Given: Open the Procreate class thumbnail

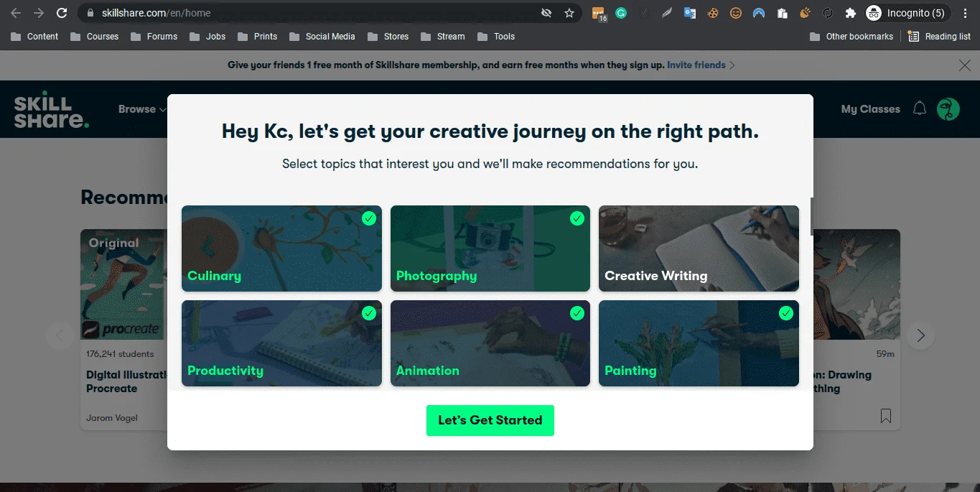Looking at the screenshot, I should tap(123, 285).
